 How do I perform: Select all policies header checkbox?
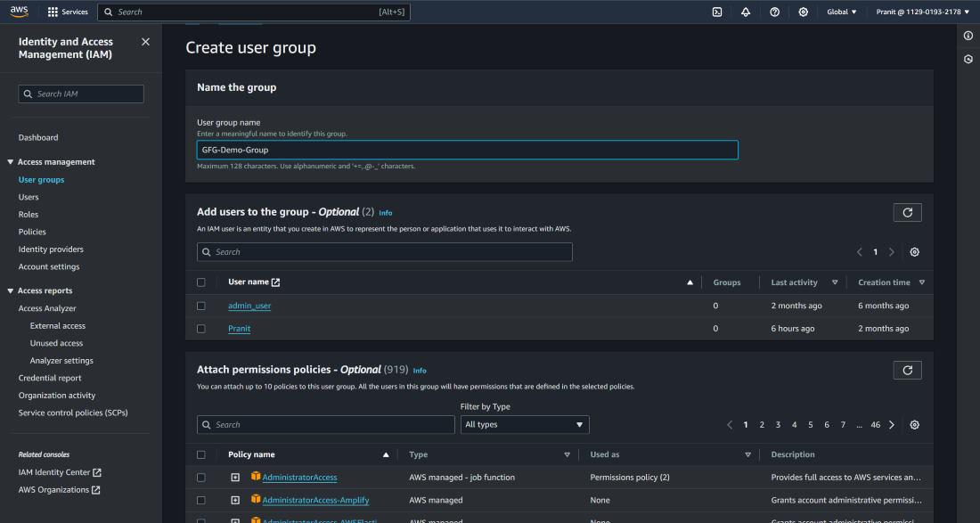click(200, 455)
